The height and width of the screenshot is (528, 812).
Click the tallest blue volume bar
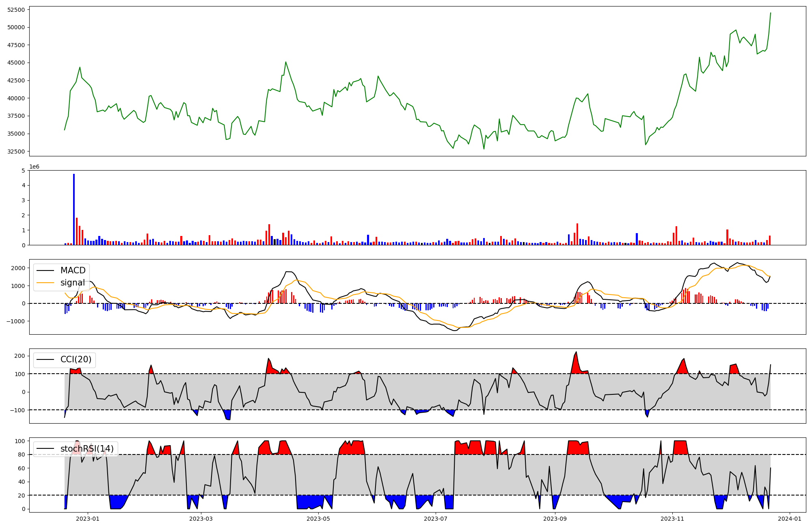(x=74, y=209)
